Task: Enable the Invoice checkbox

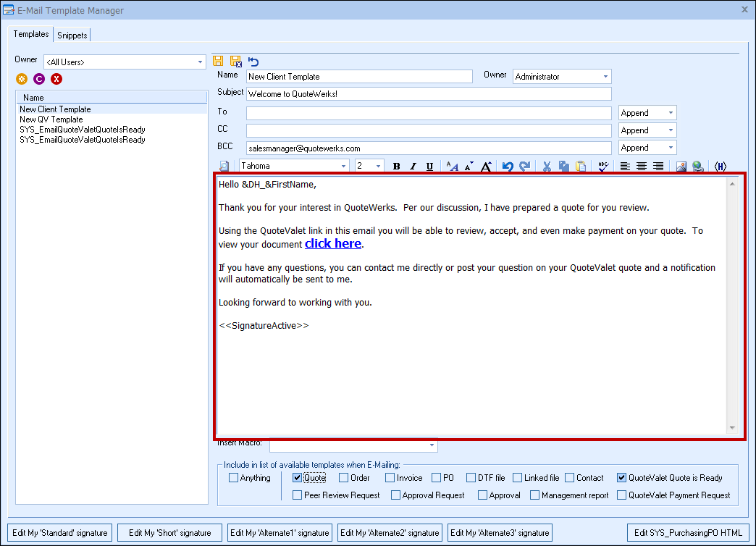Action: [390, 478]
